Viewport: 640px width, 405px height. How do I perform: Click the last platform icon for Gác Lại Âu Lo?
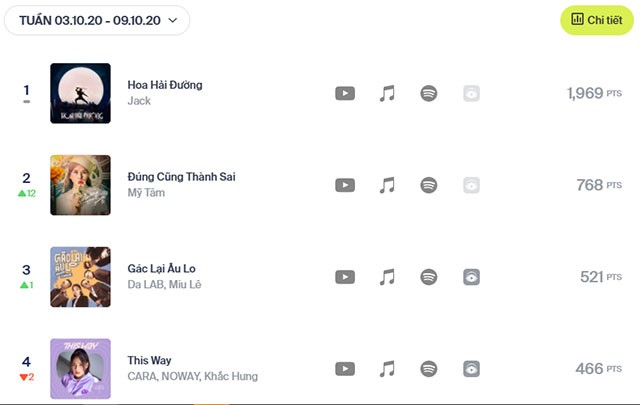471,277
